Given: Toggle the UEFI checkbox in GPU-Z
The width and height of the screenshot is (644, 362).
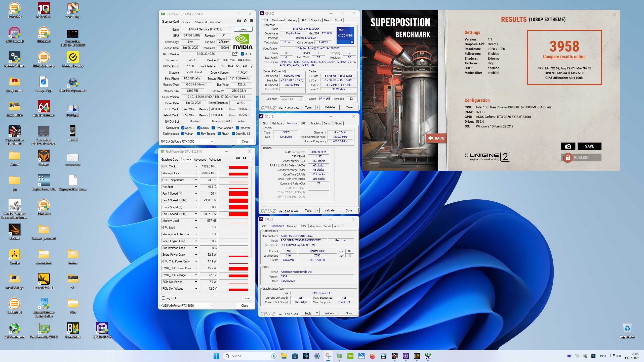Looking at the screenshot, I should click(242, 54).
